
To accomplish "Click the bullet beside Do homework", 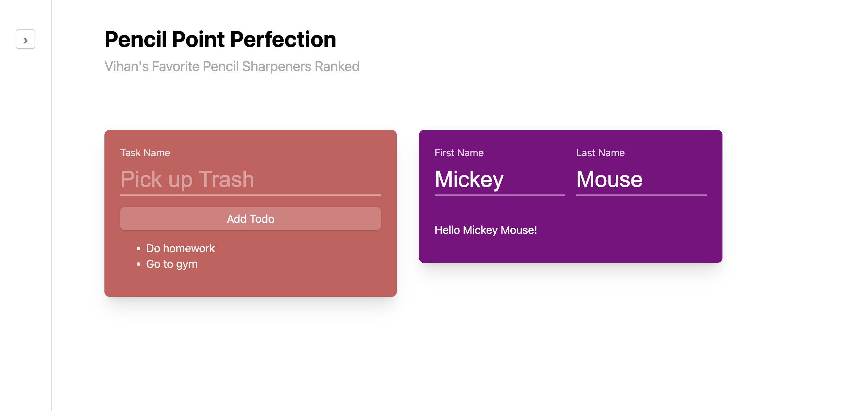I will (138, 249).
